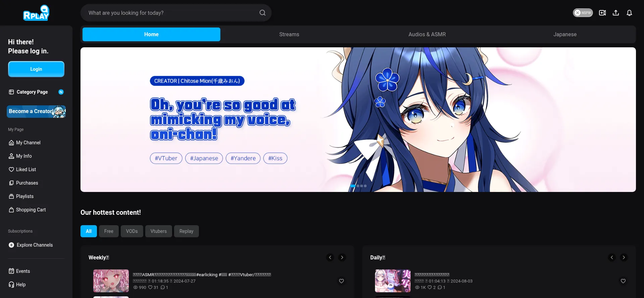Open the Help link
644x298 pixels.
point(21,285)
